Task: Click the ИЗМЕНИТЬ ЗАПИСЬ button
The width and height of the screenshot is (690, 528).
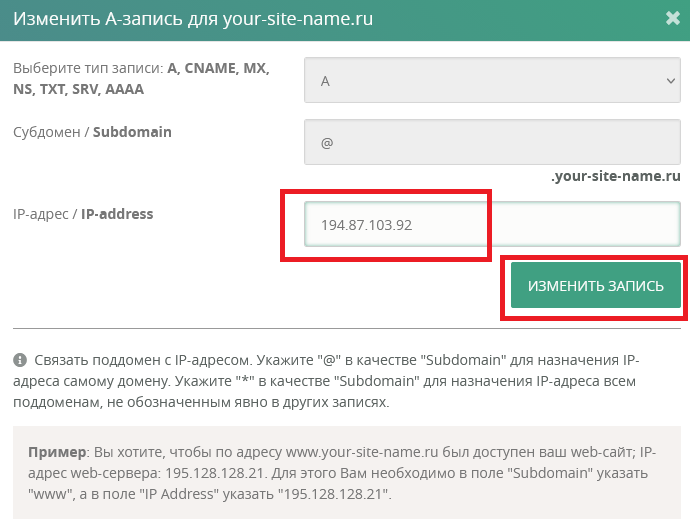Action: (x=595, y=285)
